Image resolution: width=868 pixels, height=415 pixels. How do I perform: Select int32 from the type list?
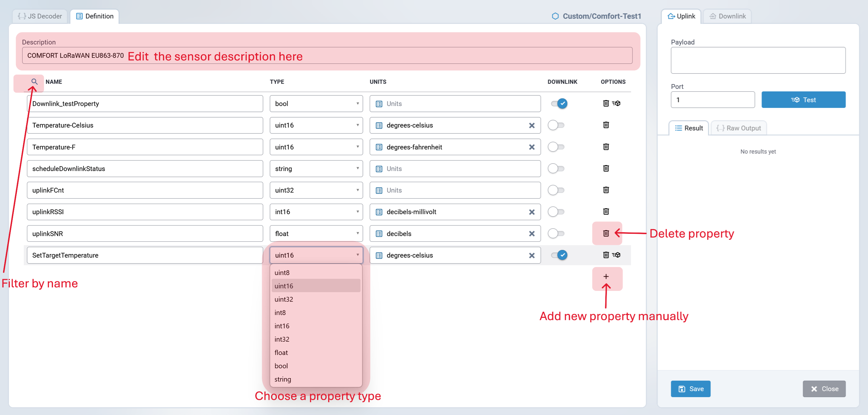(282, 339)
